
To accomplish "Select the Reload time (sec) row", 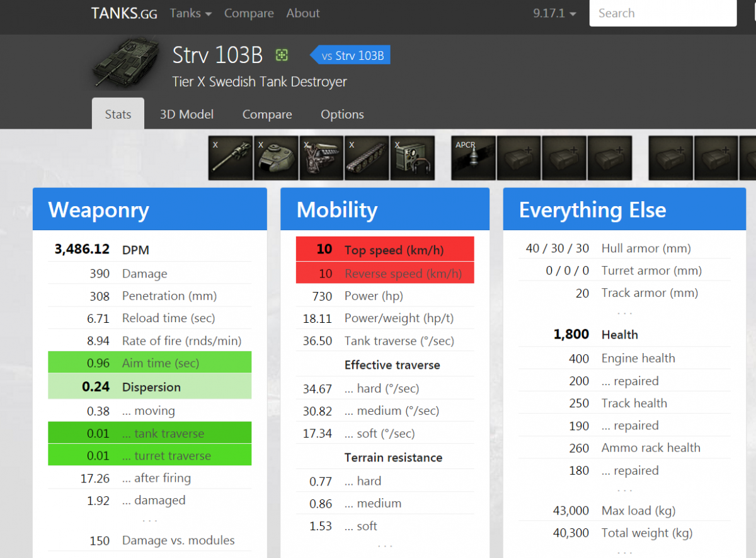I will [x=150, y=318].
